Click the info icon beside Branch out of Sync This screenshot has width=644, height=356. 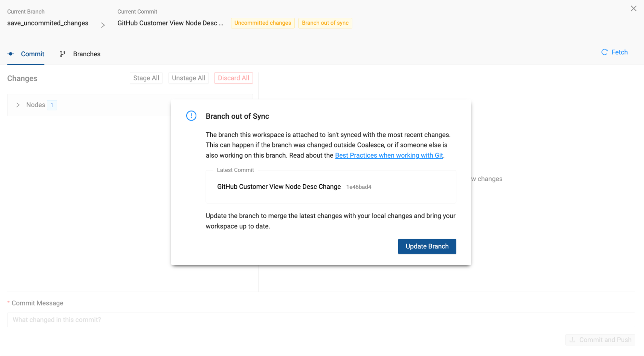[191, 116]
